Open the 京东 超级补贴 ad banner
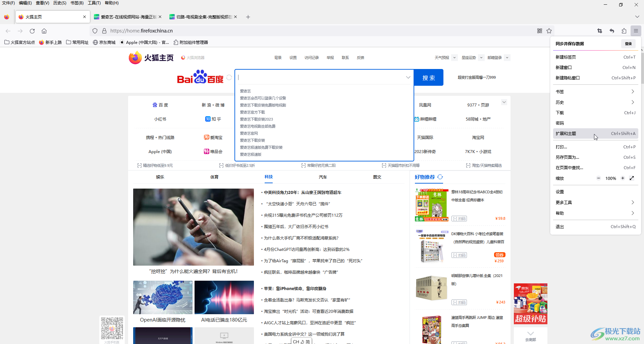 pos(531,304)
